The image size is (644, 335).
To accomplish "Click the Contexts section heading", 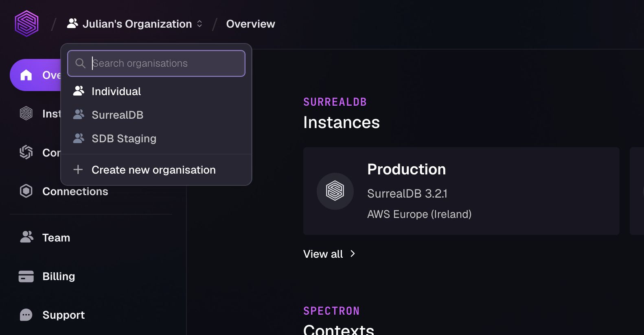I will [339, 329].
